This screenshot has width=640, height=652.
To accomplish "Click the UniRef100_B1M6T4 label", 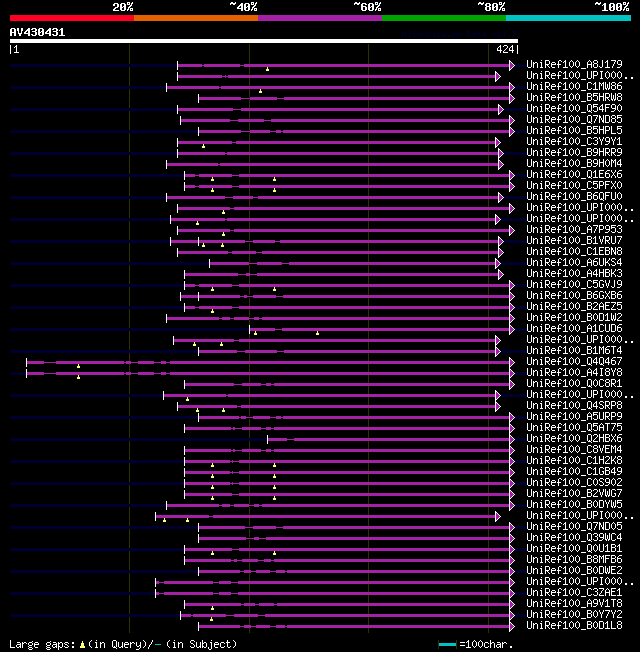I will click(x=574, y=351).
